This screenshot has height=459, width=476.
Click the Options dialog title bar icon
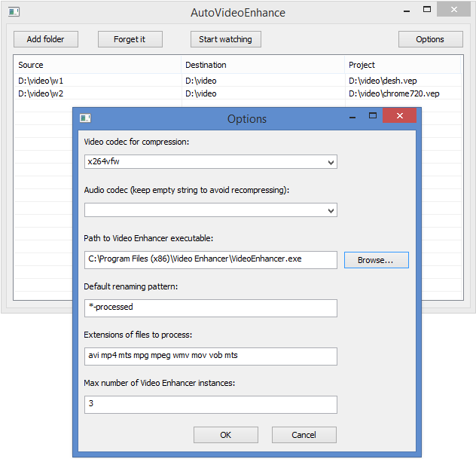[85, 118]
